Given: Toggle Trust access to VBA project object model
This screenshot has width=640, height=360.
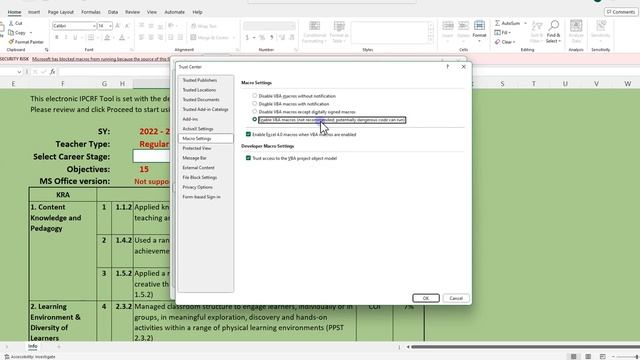Looking at the screenshot, I should click(x=248, y=158).
